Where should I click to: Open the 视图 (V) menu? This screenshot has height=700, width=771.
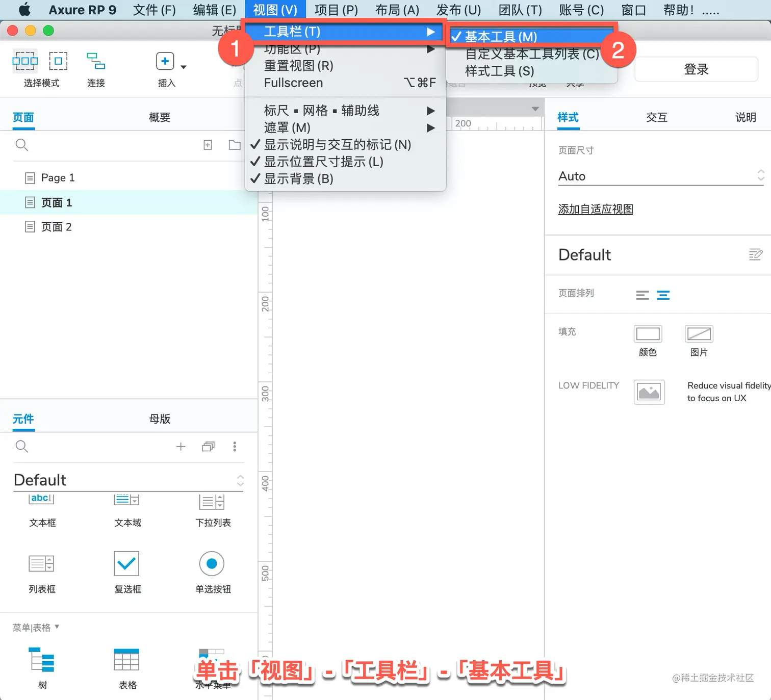point(275,10)
